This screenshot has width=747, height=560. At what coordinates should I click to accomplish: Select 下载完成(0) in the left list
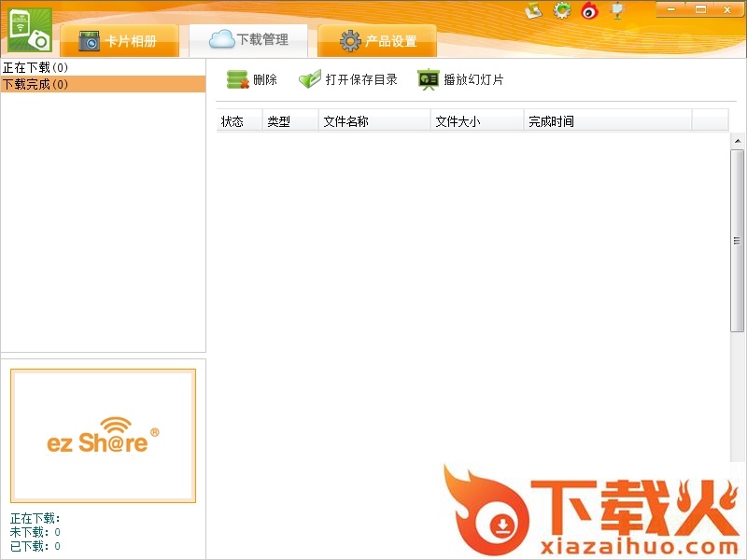[x=36, y=85]
